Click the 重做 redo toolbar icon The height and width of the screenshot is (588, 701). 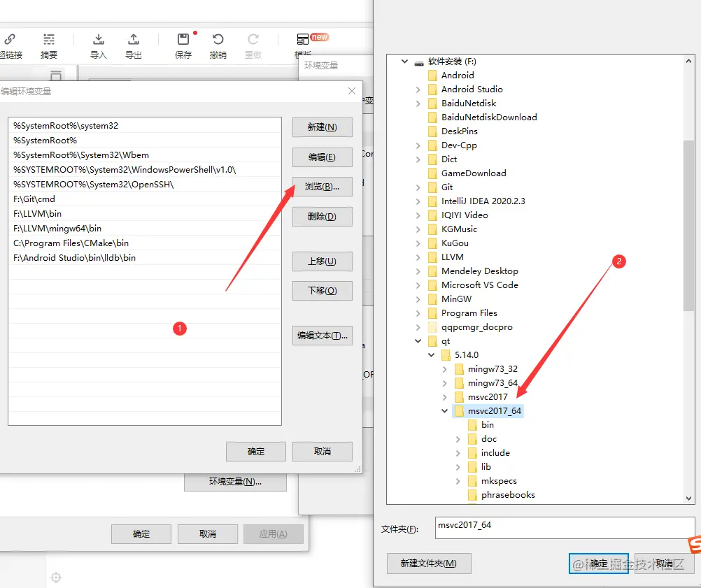point(253,40)
